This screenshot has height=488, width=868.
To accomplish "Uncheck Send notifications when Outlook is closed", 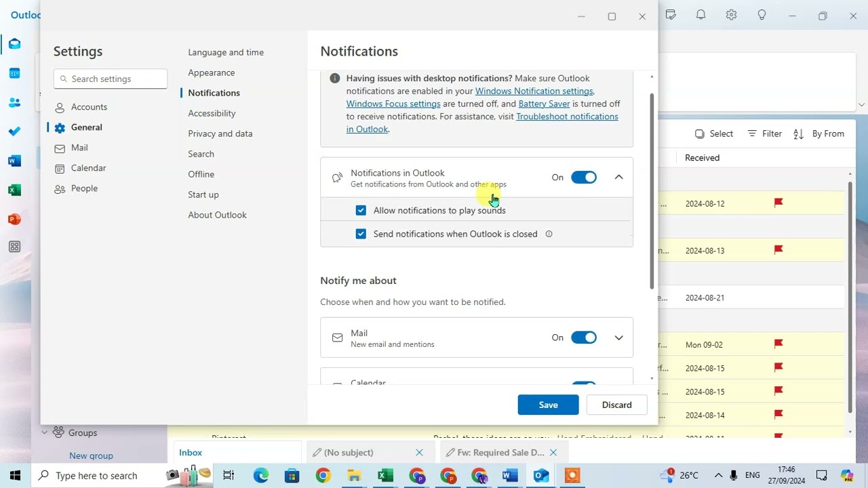I will pyautogui.click(x=361, y=234).
